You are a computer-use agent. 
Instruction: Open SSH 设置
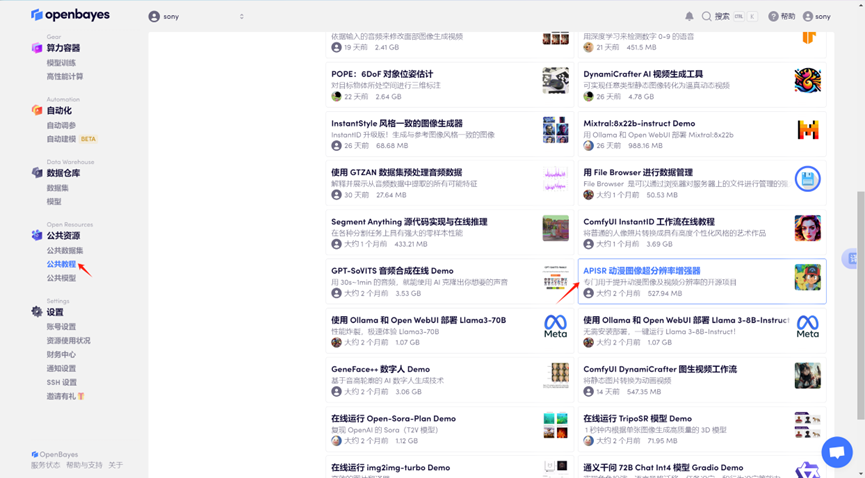tap(62, 382)
